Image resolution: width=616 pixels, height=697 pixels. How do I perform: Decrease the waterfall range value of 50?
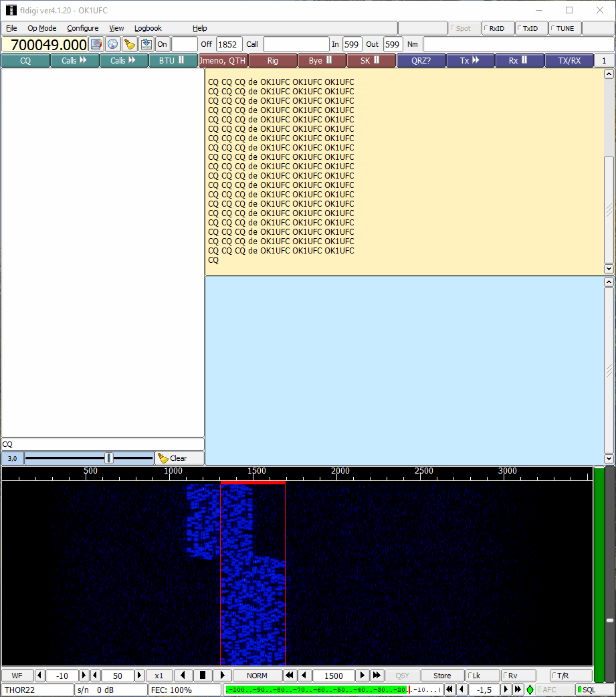95,676
